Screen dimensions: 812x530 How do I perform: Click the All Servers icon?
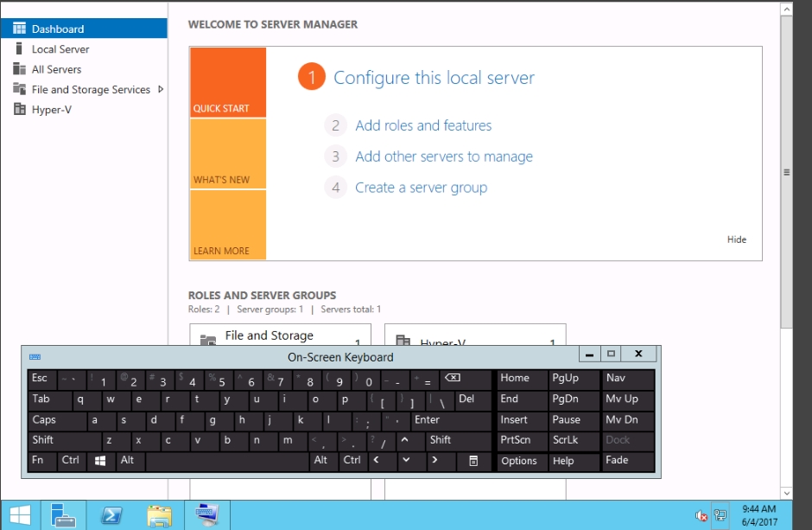click(19, 69)
